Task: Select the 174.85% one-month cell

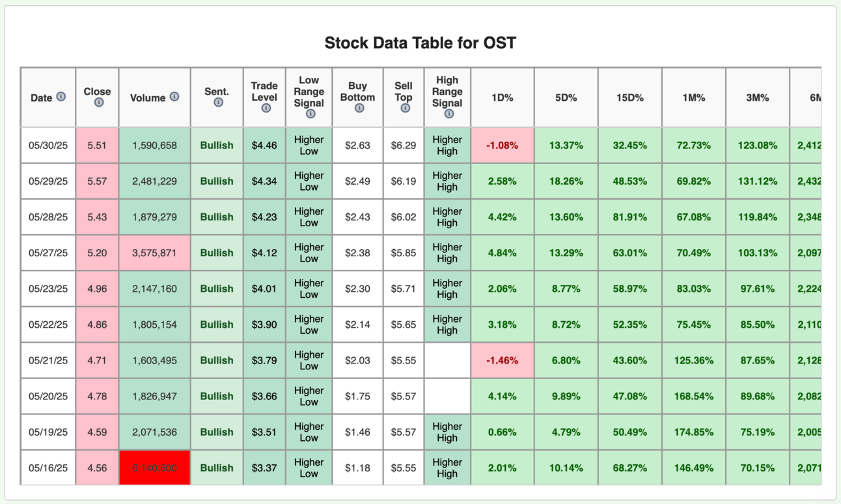Action: click(693, 432)
